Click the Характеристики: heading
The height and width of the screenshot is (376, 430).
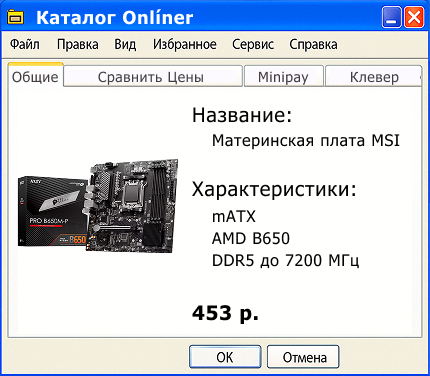274,189
